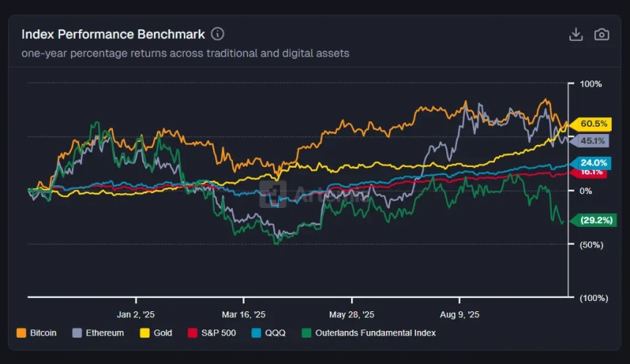Open the info icon beside the title

(x=218, y=34)
